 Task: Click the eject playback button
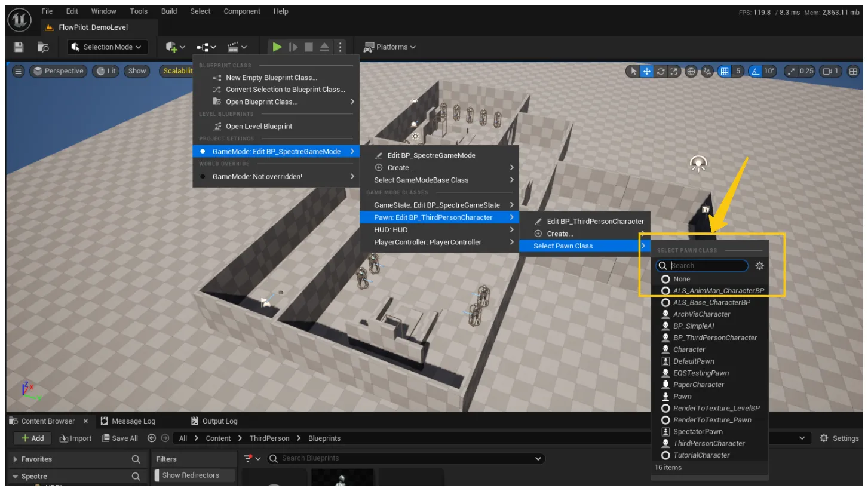(x=324, y=47)
